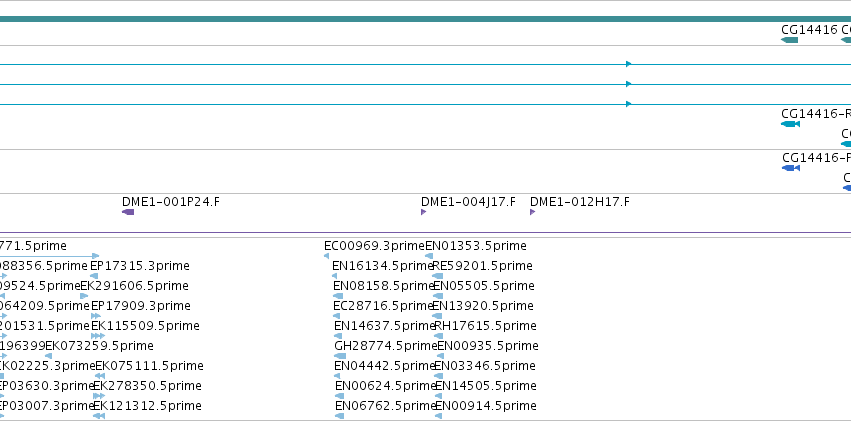The height and width of the screenshot is (421, 851).
Task: Select the arrow glyph under EN05505.5prime
Action: pos(438,296)
